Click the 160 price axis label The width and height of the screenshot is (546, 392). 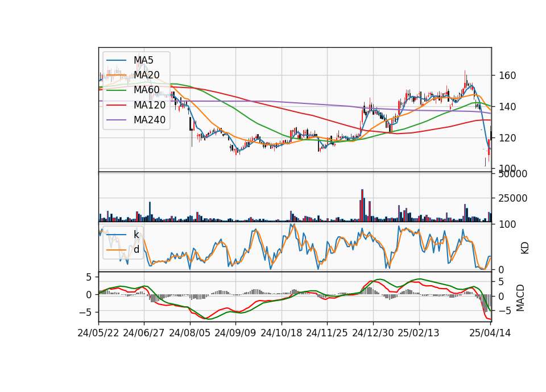coord(507,76)
